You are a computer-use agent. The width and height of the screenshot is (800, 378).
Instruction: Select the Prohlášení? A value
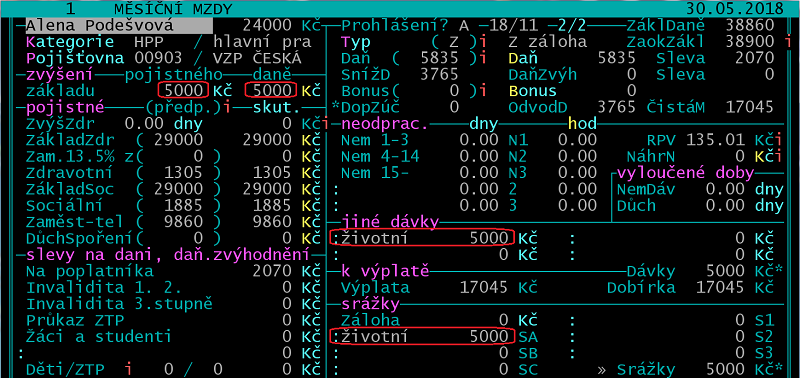pyautogui.click(x=464, y=25)
